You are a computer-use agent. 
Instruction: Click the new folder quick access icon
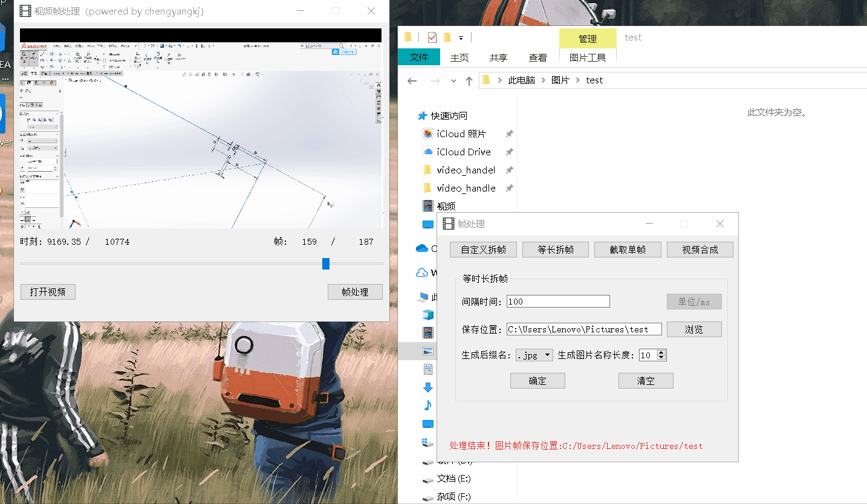click(x=447, y=37)
